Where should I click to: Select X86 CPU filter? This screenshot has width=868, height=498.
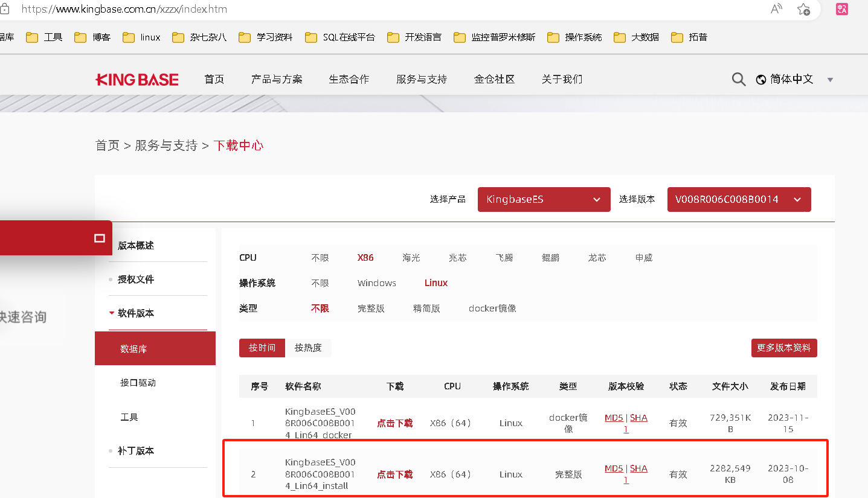(x=365, y=258)
